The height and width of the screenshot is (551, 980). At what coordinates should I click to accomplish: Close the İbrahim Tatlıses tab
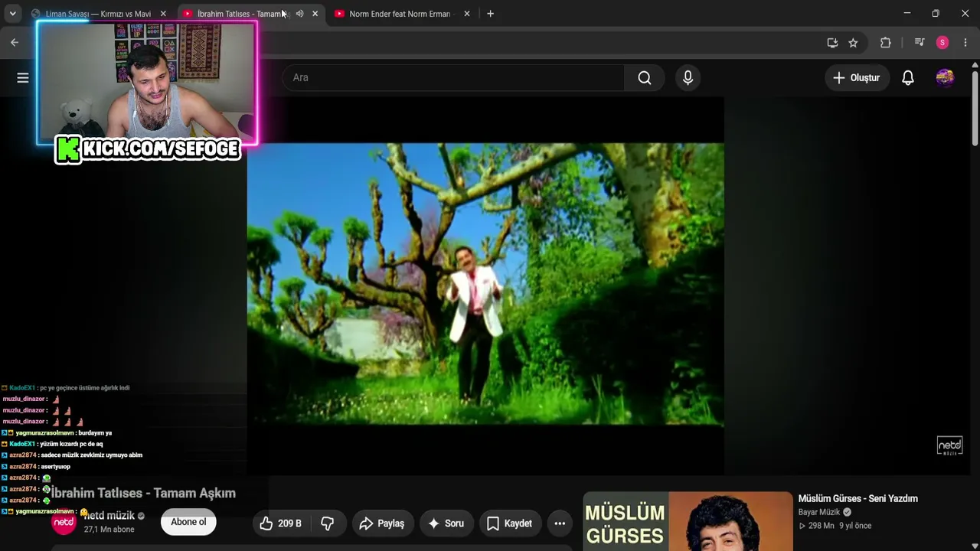315,14
